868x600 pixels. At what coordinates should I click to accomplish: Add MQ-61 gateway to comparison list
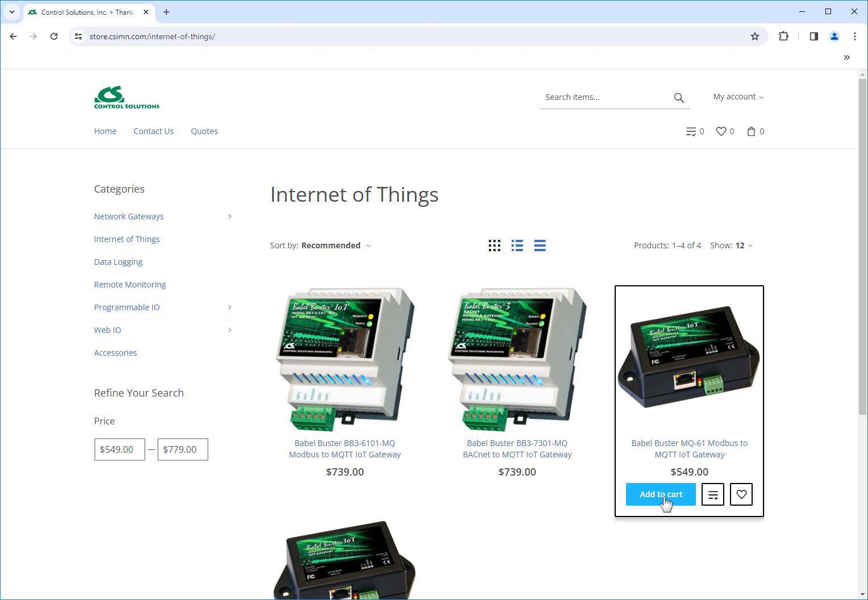(712, 494)
